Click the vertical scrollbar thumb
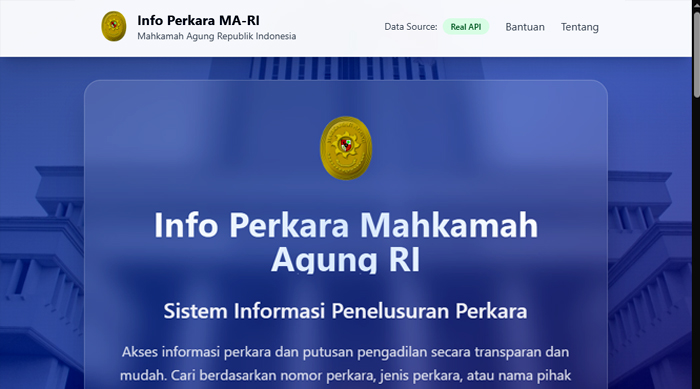Image resolution: width=700 pixels, height=389 pixels. click(x=696, y=54)
